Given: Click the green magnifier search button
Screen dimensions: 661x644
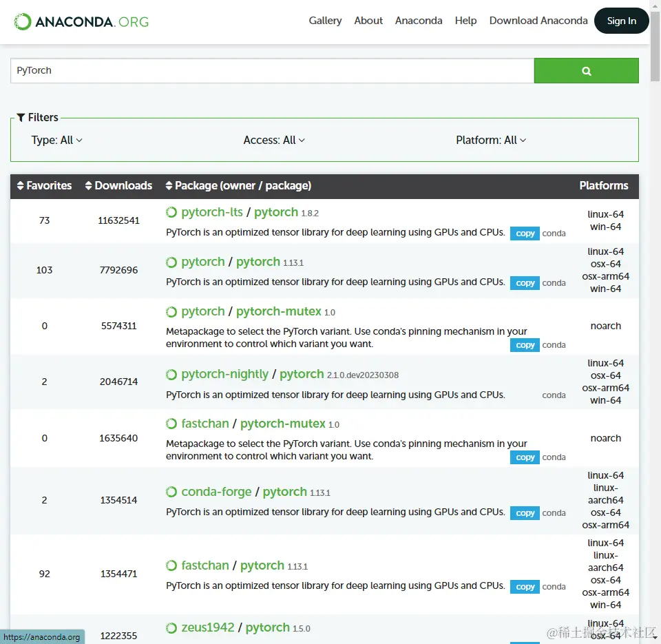Looking at the screenshot, I should pos(586,70).
